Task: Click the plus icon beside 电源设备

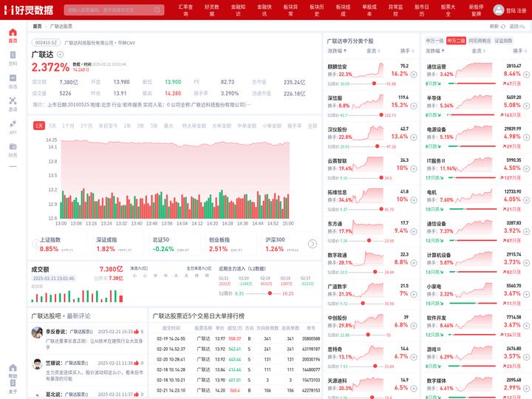Action: [526, 137]
